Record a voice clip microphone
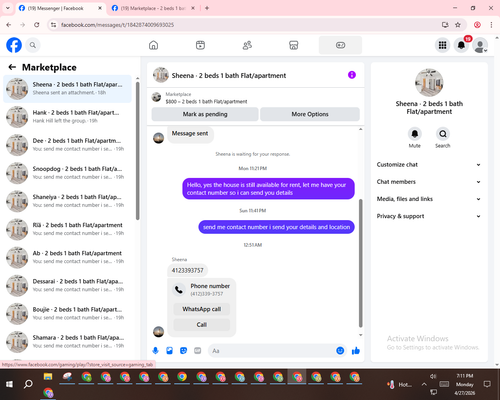500x400 pixels. pos(155,351)
